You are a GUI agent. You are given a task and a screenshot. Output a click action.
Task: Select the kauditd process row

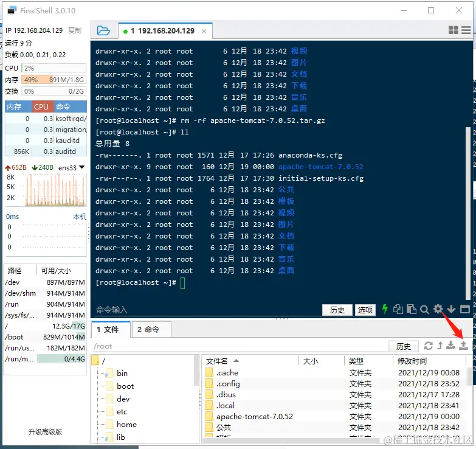[x=46, y=141]
